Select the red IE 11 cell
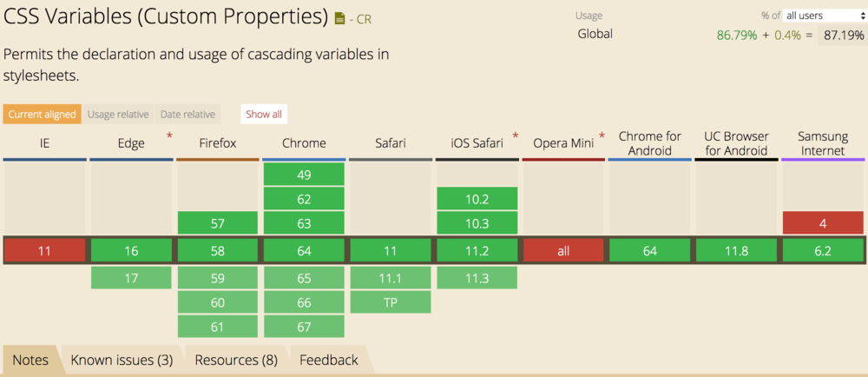Image resolution: width=868 pixels, height=377 pixels. coord(45,251)
